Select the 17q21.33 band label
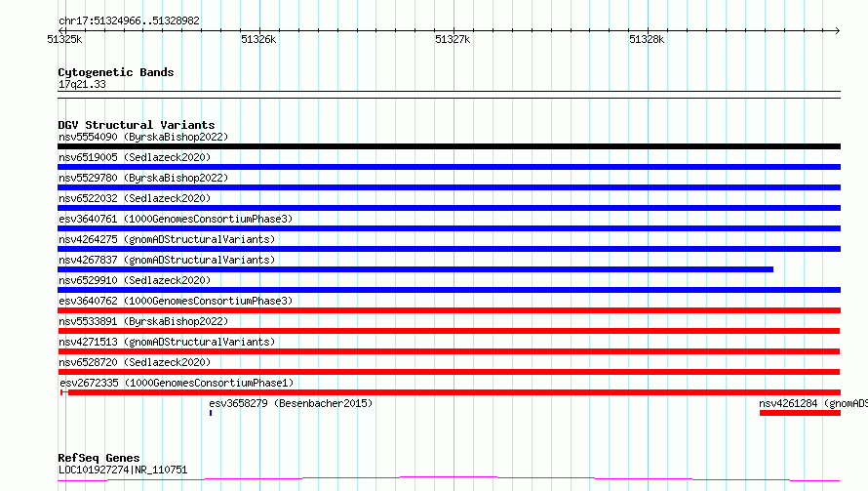Image resolution: width=868 pixels, height=491 pixels. coord(82,84)
